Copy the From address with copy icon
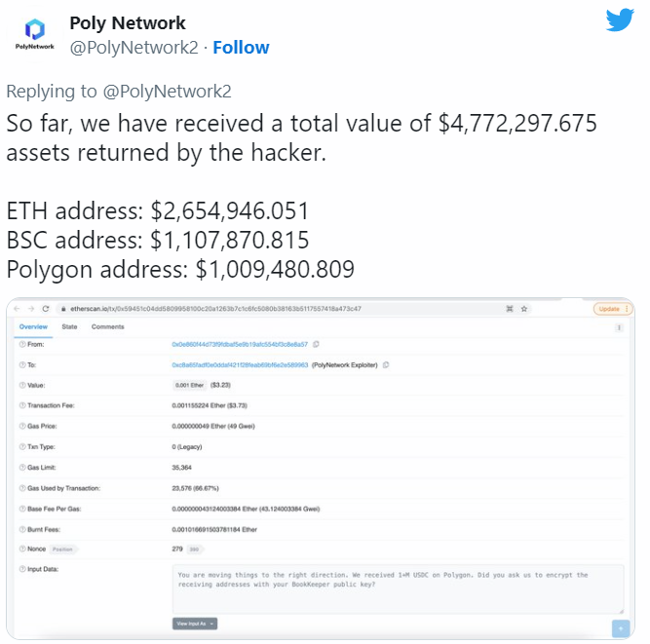Viewport: 650px width, 644px height. point(316,344)
